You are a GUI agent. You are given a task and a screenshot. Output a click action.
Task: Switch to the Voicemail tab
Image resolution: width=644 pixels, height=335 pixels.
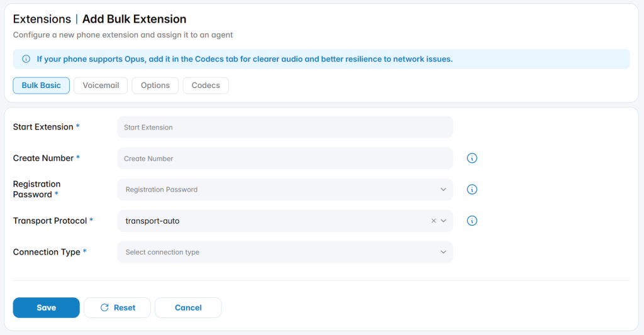tap(101, 85)
